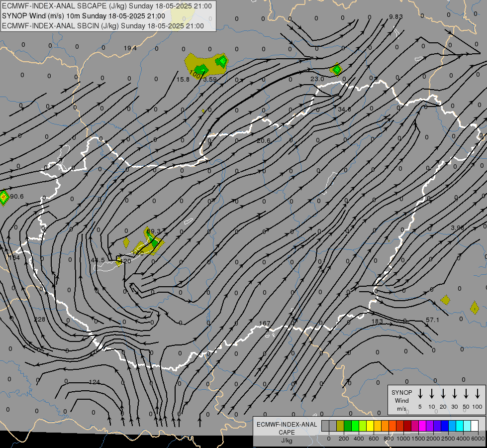The width and height of the screenshot is (487, 448).
Task: Click map value 3.96
Action: point(457,228)
